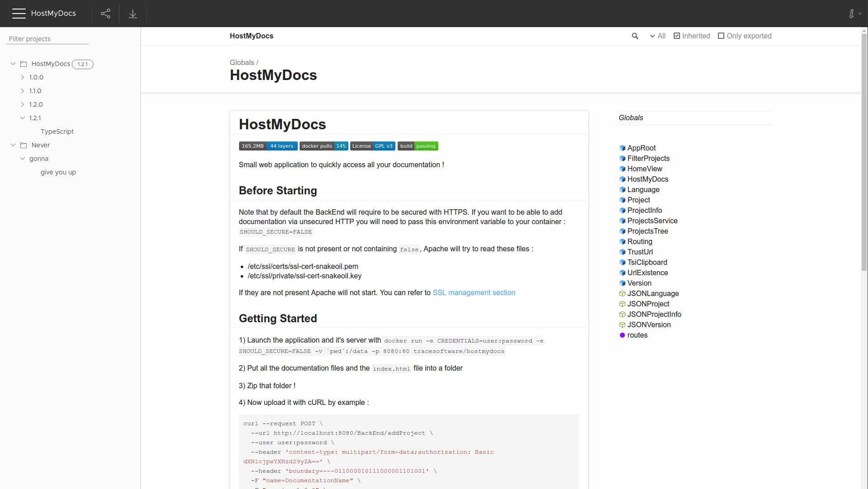
Task: Click the AppRoot class icon
Action: (x=622, y=148)
